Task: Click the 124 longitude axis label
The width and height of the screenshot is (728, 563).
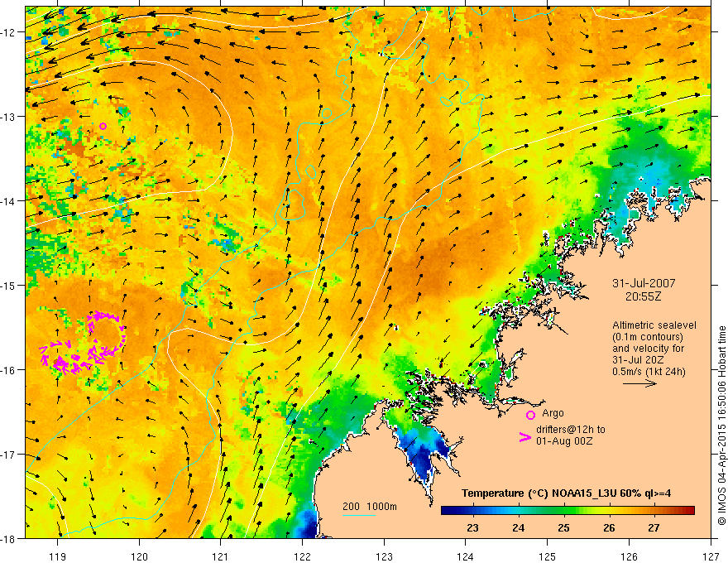Action: pos(466,556)
